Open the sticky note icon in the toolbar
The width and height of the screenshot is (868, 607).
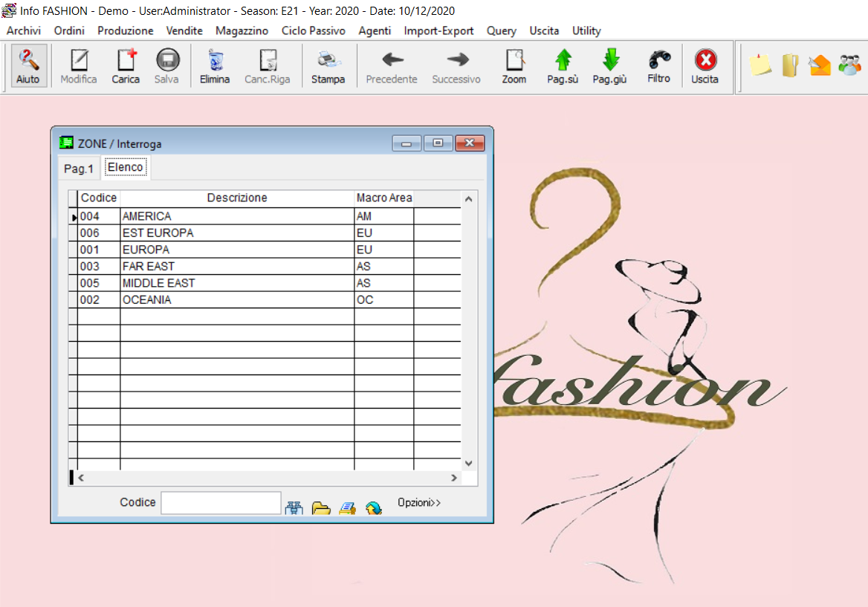(759, 65)
